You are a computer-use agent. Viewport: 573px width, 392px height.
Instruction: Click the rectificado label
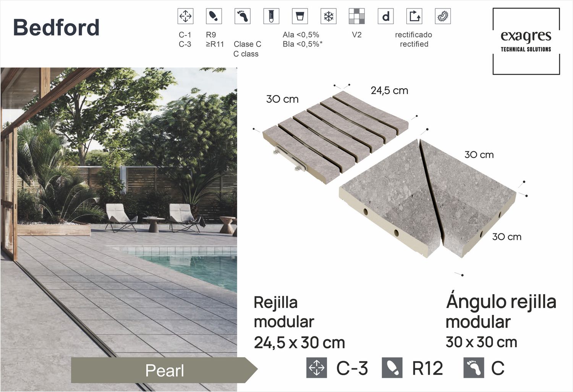414,35
